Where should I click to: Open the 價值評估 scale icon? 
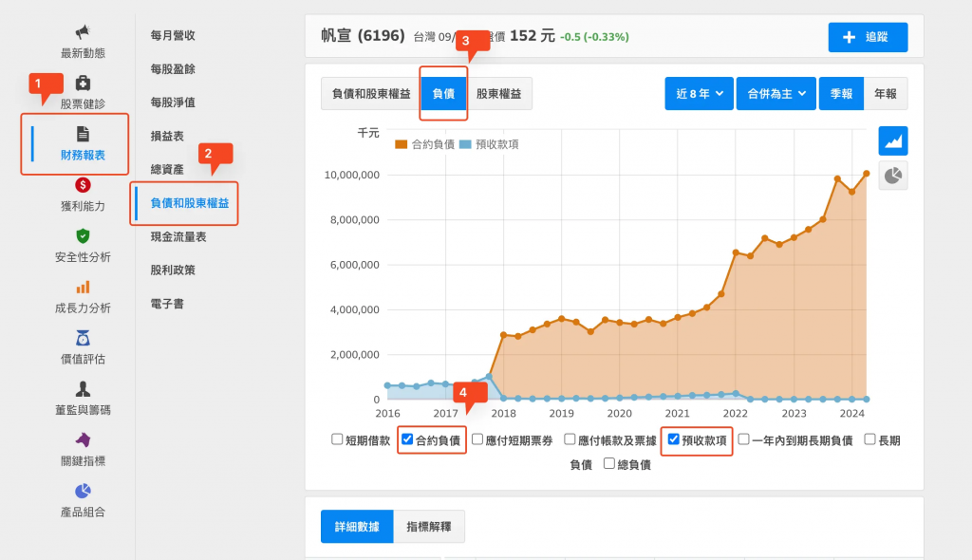coord(83,338)
